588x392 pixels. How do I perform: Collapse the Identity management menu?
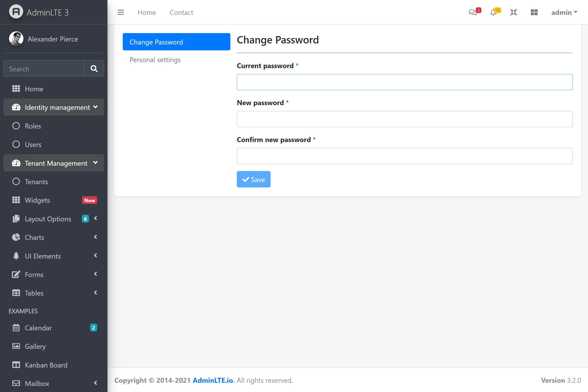(x=54, y=107)
